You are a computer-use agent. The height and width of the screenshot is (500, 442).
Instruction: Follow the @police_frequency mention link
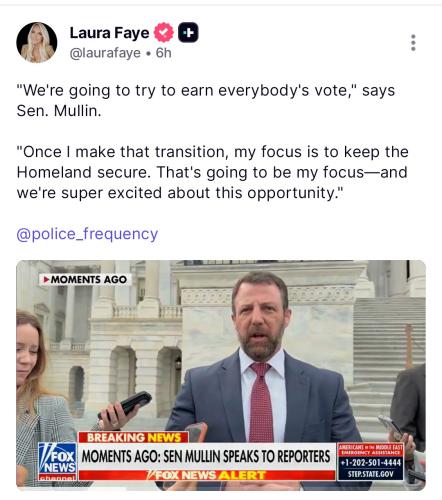tap(87, 234)
